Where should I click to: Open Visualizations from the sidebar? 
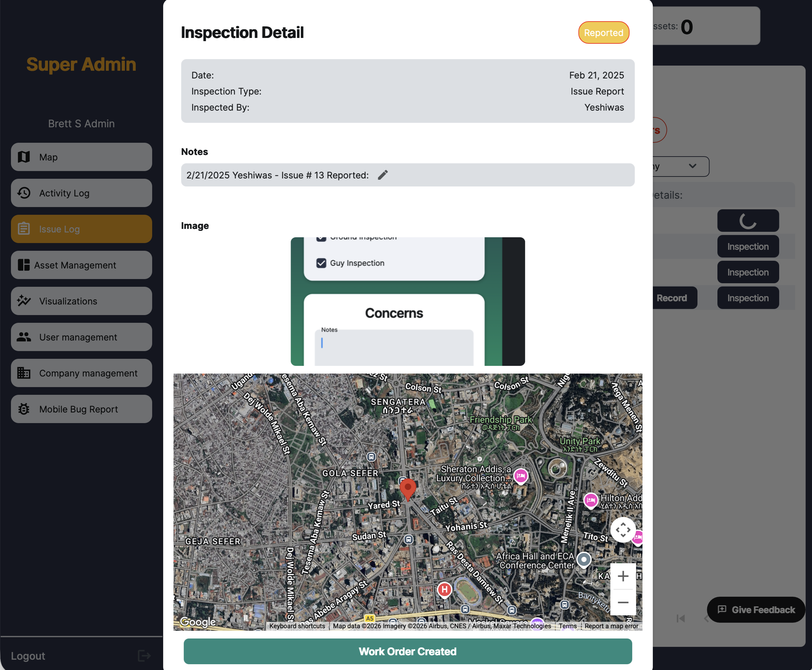coord(23,301)
